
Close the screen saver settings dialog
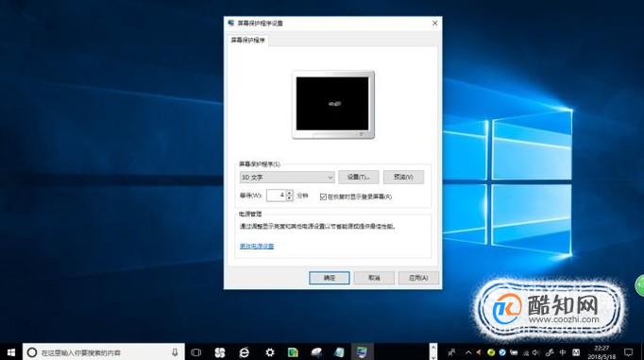[x=434, y=24]
